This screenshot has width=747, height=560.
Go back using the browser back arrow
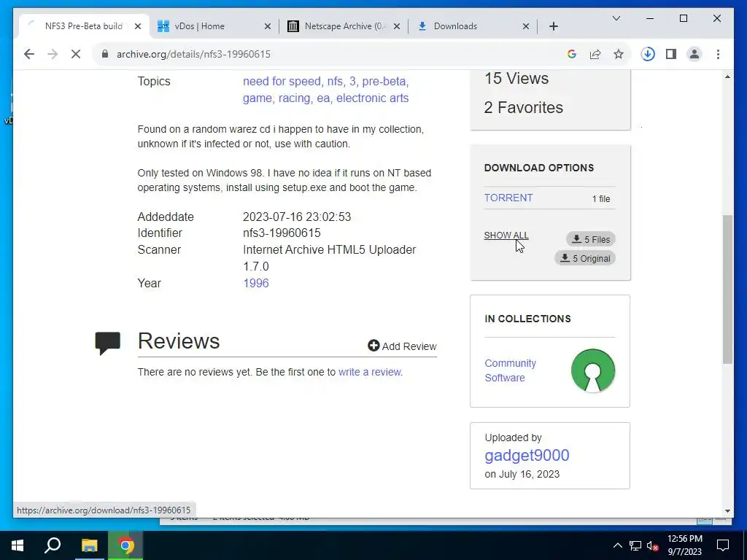[29, 54]
